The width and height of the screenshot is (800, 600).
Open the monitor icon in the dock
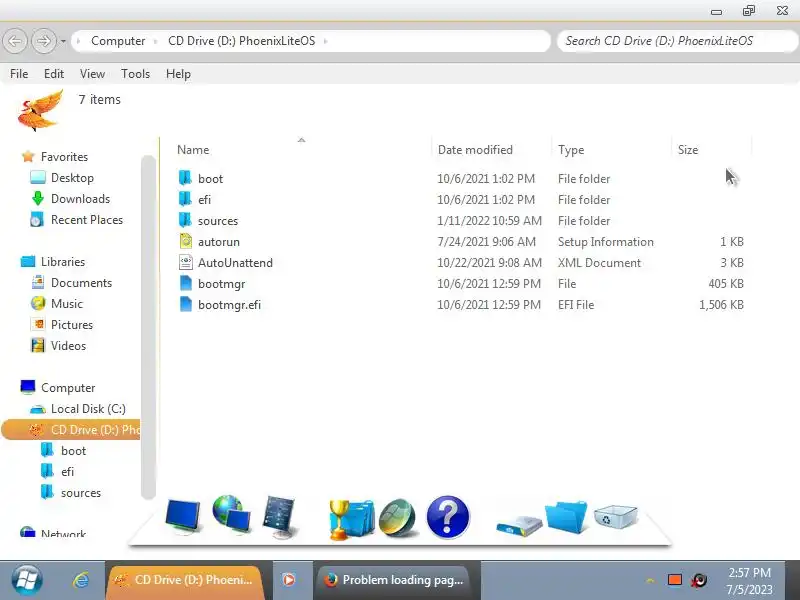pyautogui.click(x=183, y=516)
